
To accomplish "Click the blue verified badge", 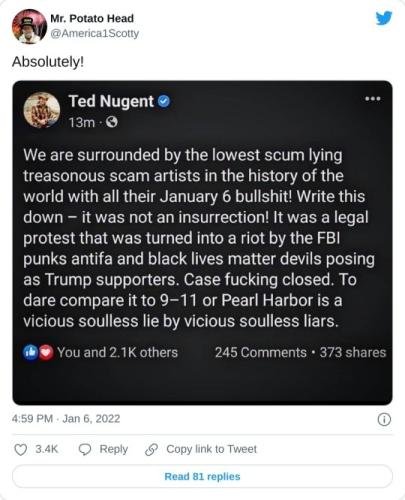I will (x=164, y=101).
